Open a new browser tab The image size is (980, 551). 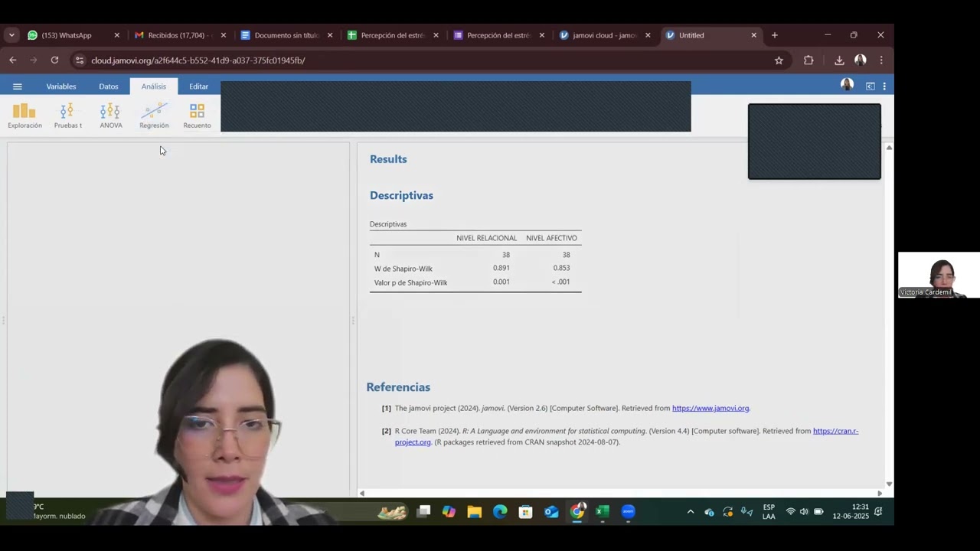[x=774, y=35]
